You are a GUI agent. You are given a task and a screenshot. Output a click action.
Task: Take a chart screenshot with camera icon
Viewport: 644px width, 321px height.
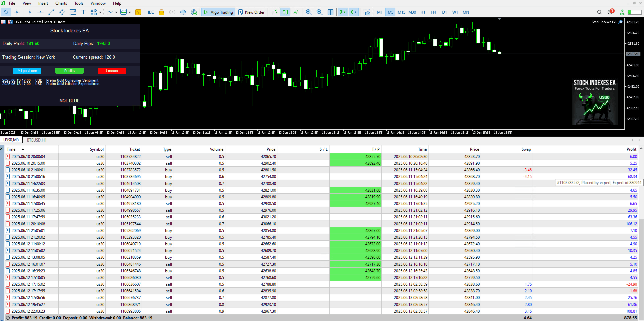pos(367,12)
